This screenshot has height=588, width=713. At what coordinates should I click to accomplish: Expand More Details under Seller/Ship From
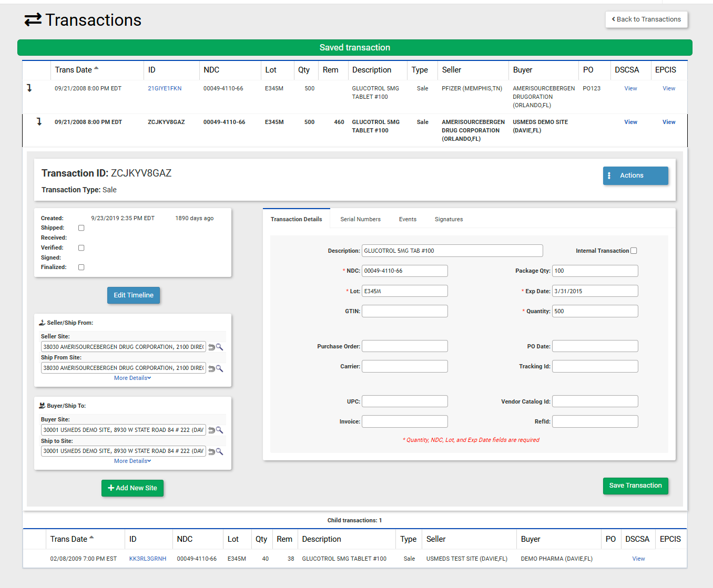(133, 378)
